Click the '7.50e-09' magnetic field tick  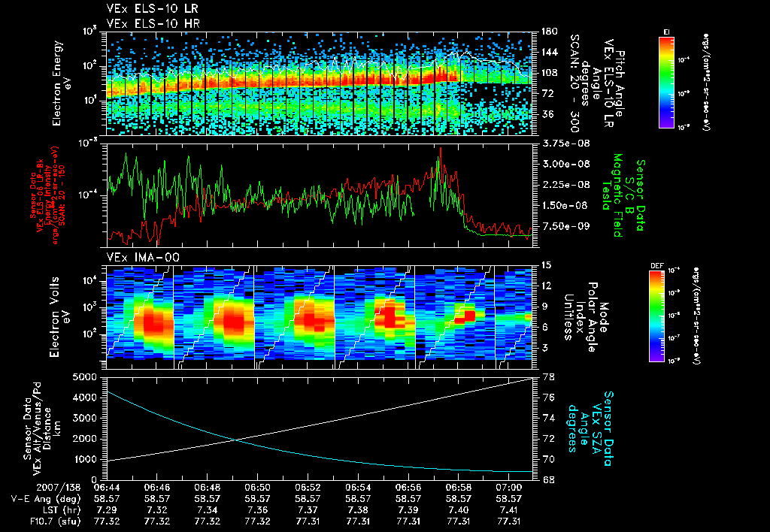[x=565, y=226]
